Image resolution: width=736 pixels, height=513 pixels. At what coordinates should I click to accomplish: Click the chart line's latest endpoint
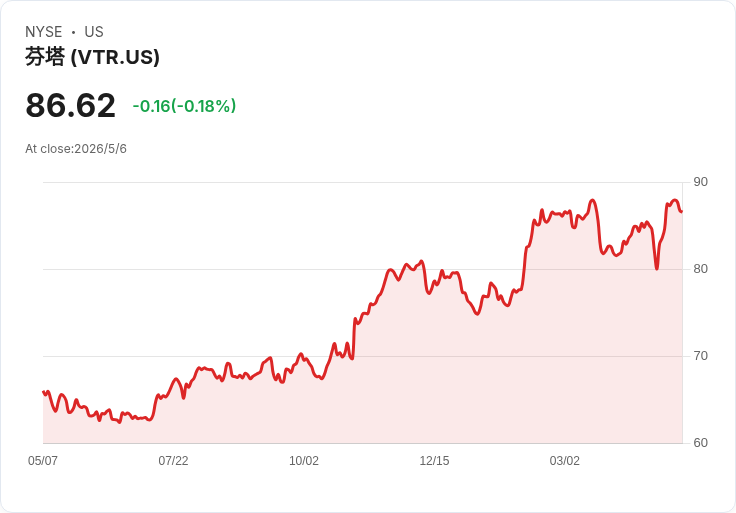click(x=682, y=212)
